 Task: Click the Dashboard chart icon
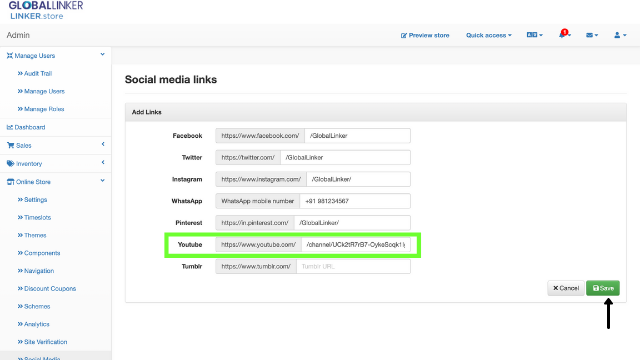10,127
